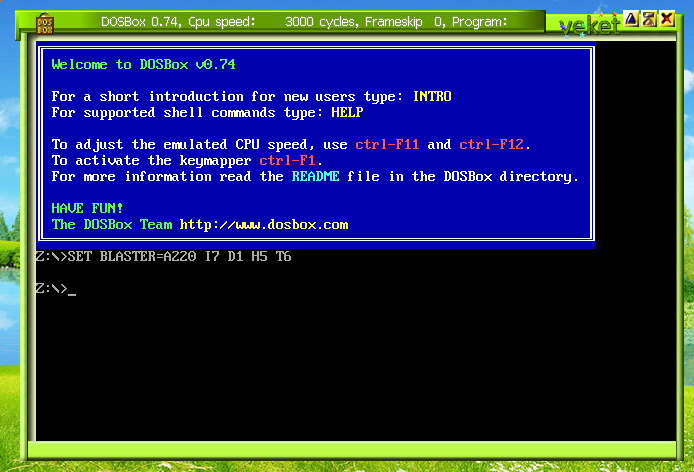Click the 'Welcome to DOSBox v0.74' heading
The image size is (694, 472).
(143, 65)
